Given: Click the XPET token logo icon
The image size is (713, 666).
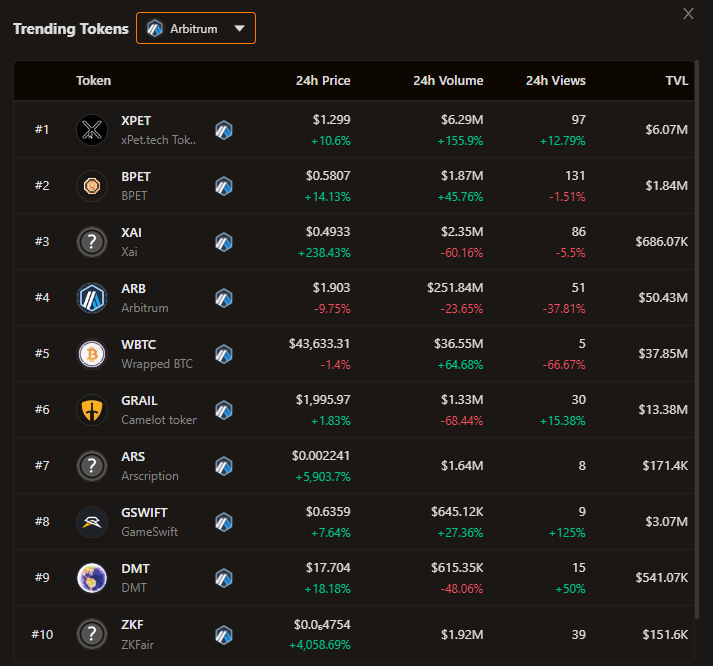Looking at the screenshot, I should tap(92, 130).
